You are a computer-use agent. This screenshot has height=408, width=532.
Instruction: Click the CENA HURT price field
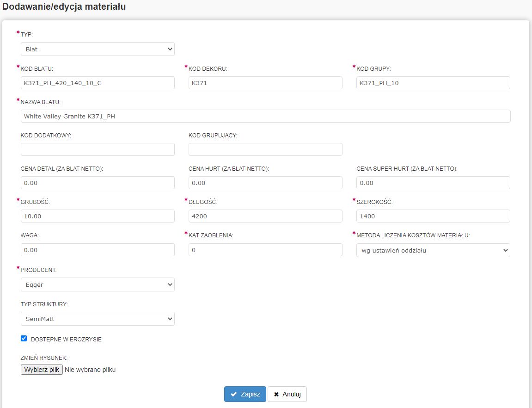pyautogui.click(x=265, y=183)
